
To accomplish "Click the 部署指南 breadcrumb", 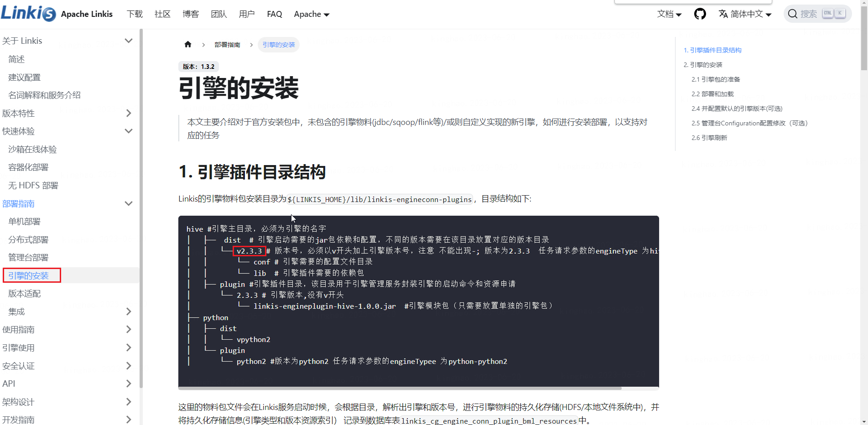I will pyautogui.click(x=227, y=45).
